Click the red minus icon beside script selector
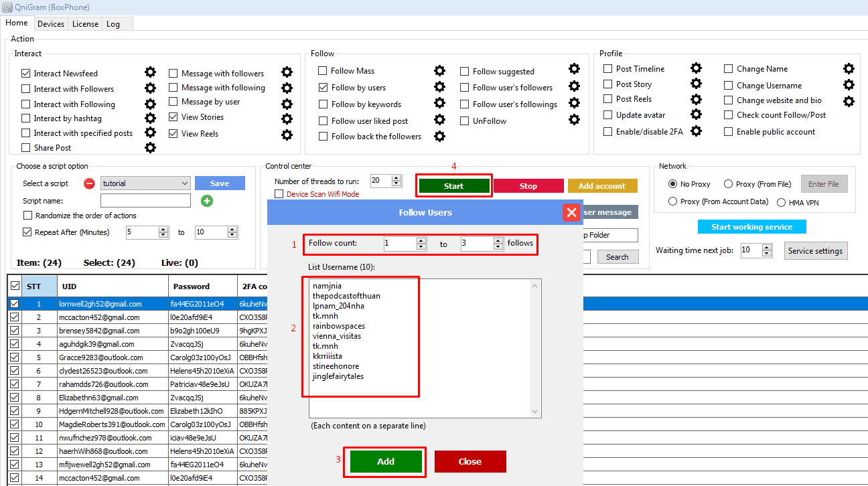868x486 pixels. pyautogui.click(x=89, y=183)
